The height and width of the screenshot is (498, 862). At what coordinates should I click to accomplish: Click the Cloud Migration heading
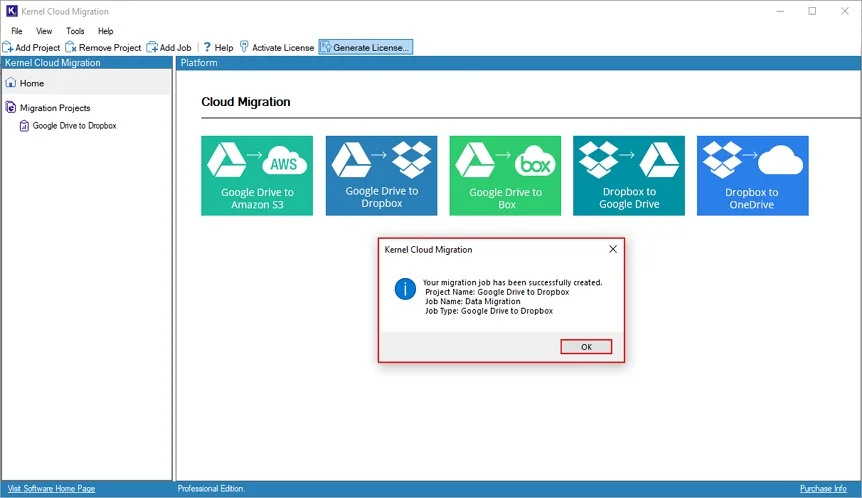[246, 102]
